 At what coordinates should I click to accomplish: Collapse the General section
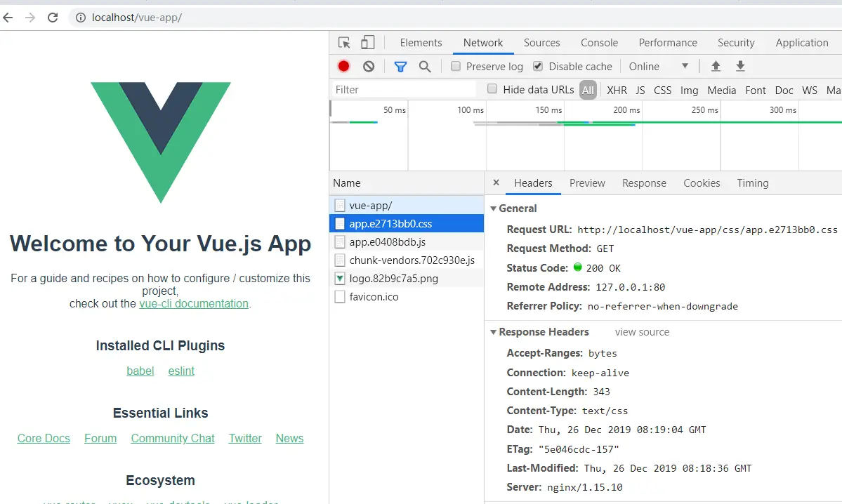[x=494, y=208]
